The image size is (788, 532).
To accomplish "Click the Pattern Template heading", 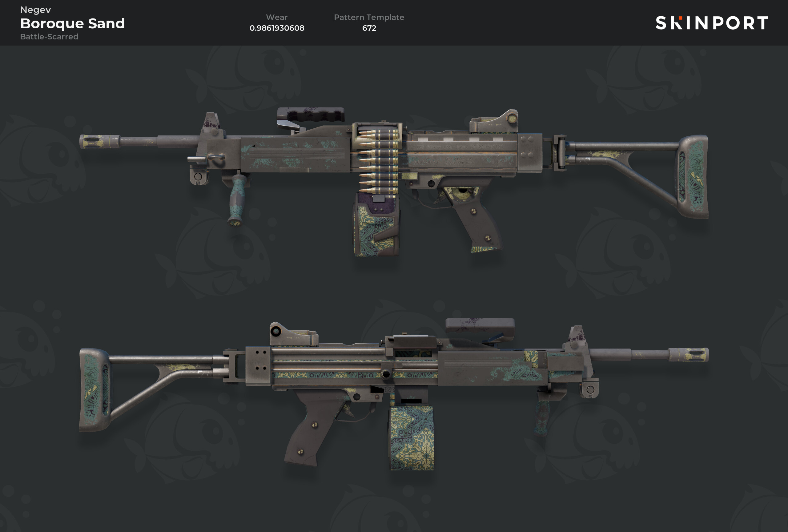I will click(x=369, y=17).
